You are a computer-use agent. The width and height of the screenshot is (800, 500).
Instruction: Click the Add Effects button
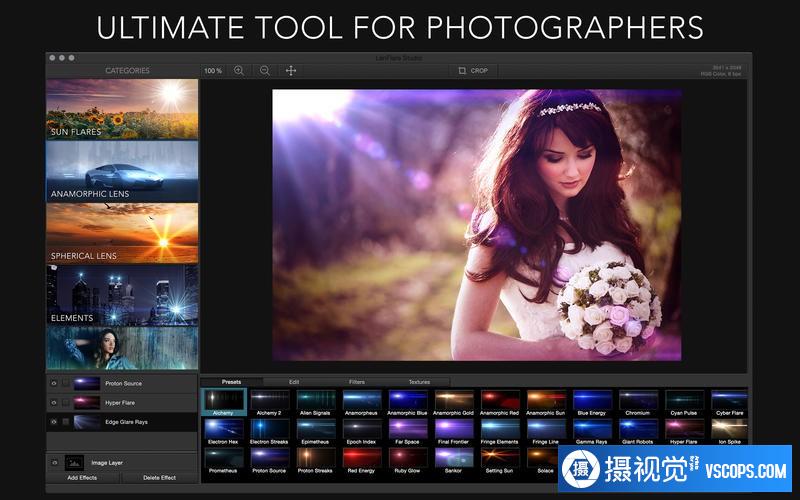coord(82,478)
